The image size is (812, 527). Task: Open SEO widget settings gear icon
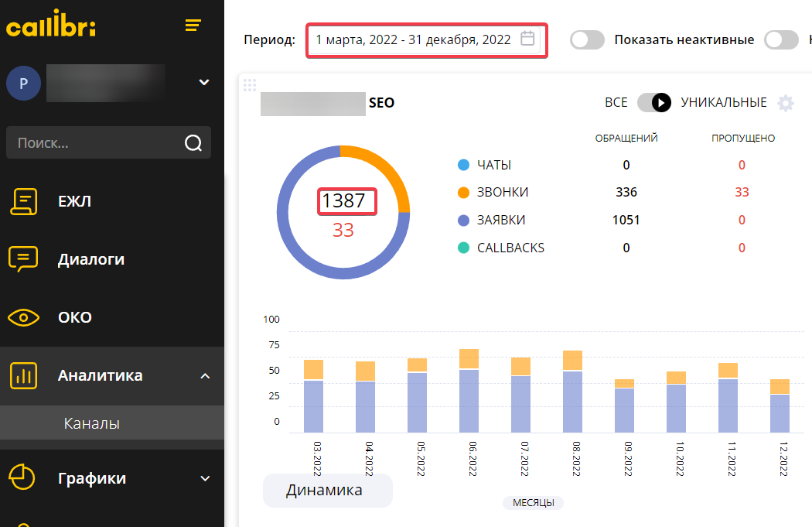(786, 103)
